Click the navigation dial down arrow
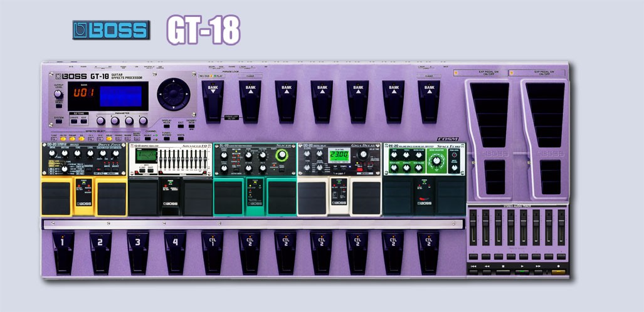Image resolution: width=644 pixels, height=312 pixels. [174, 107]
